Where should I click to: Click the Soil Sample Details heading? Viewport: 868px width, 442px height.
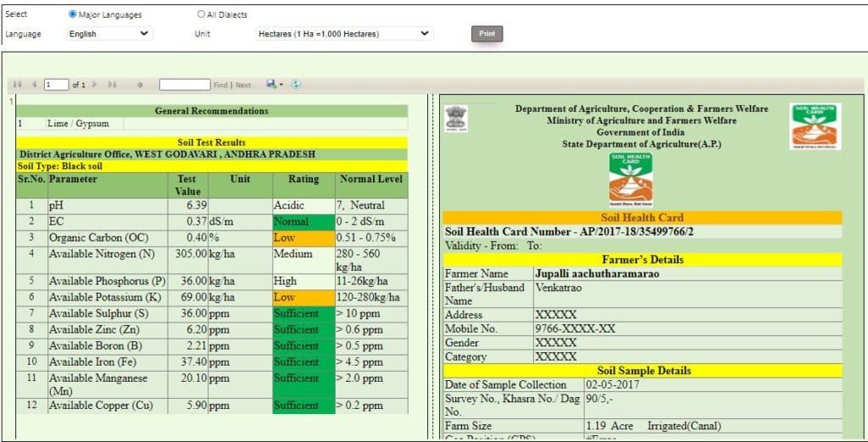coord(644,371)
